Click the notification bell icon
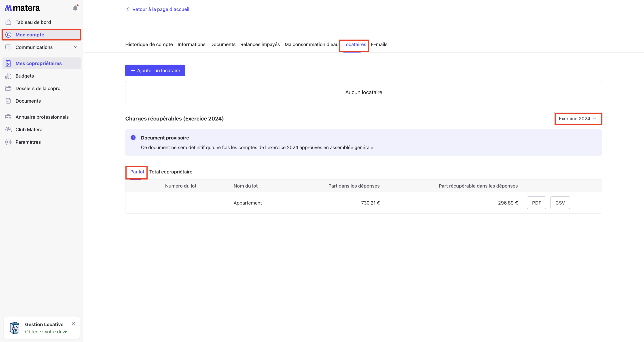The height and width of the screenshot is (342, 644). point(75,8)
